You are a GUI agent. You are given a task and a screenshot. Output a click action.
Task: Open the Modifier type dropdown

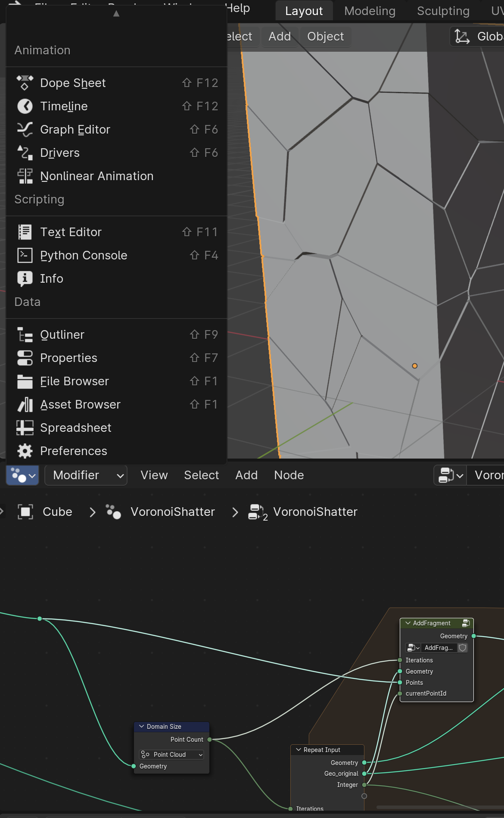[x=86, y=475]
